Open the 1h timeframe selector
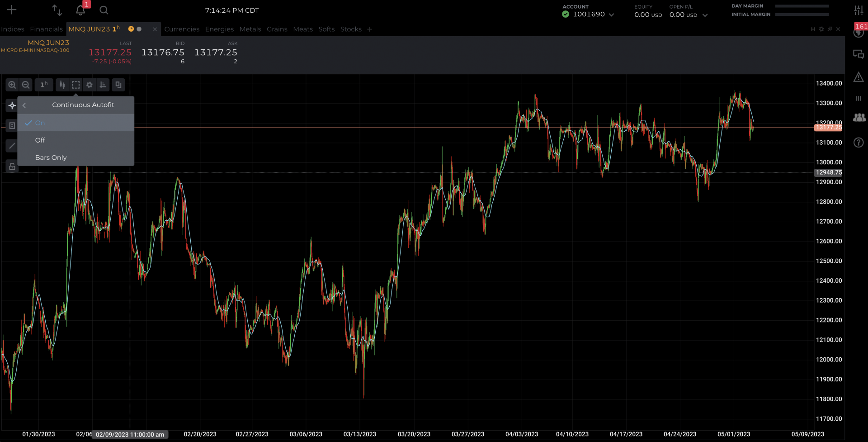 tap(44, 85)
